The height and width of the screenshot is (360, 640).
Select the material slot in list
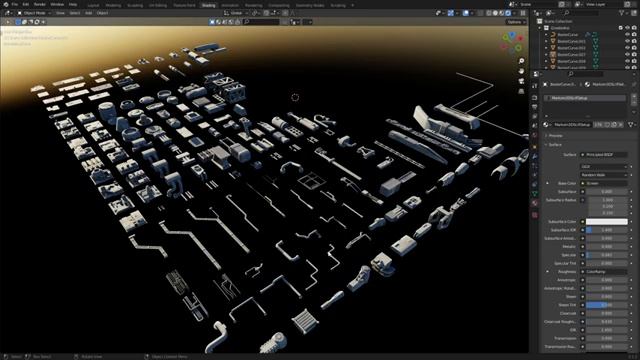(x=585, y=98)
